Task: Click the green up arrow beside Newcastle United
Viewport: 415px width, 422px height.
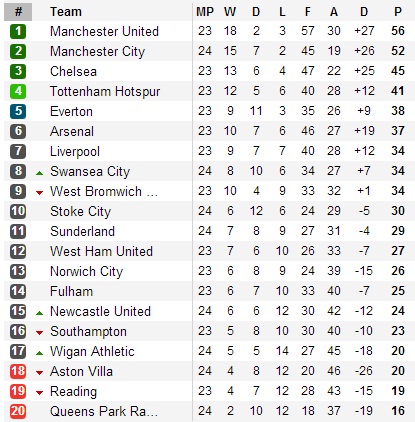Action: (39, 313)
